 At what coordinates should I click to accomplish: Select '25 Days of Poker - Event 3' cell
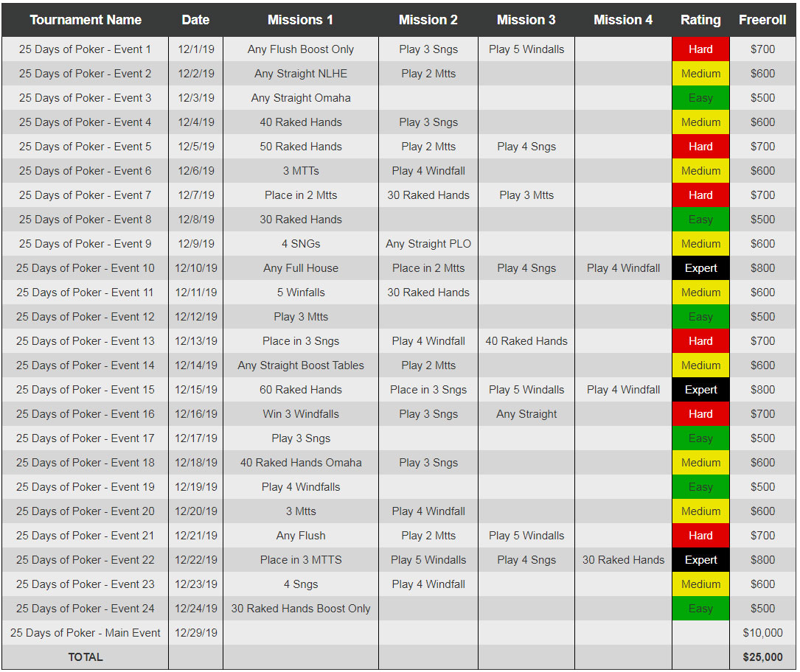pos(86,98)
